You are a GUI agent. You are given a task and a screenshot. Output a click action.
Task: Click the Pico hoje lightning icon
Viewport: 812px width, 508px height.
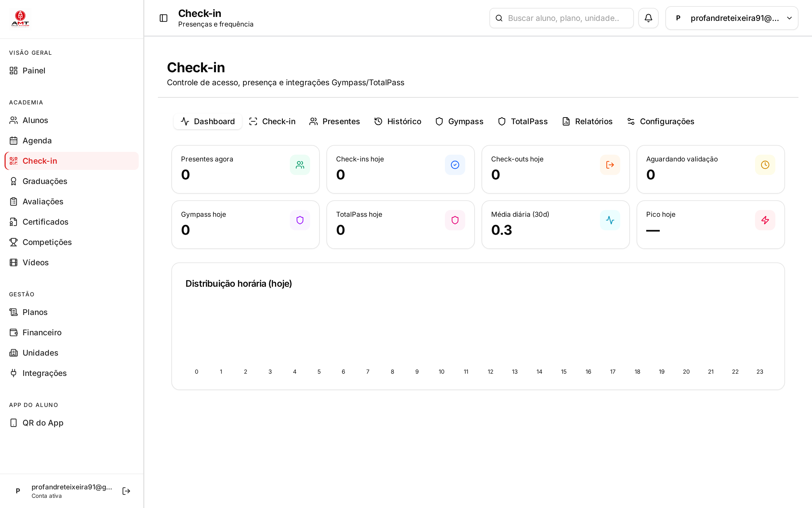pos(765,220)
